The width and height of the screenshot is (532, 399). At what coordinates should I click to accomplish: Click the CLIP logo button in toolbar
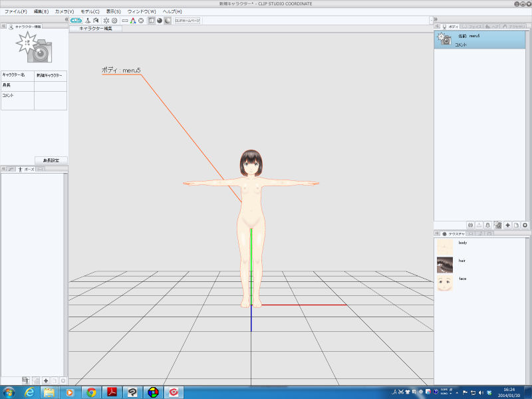76,21
